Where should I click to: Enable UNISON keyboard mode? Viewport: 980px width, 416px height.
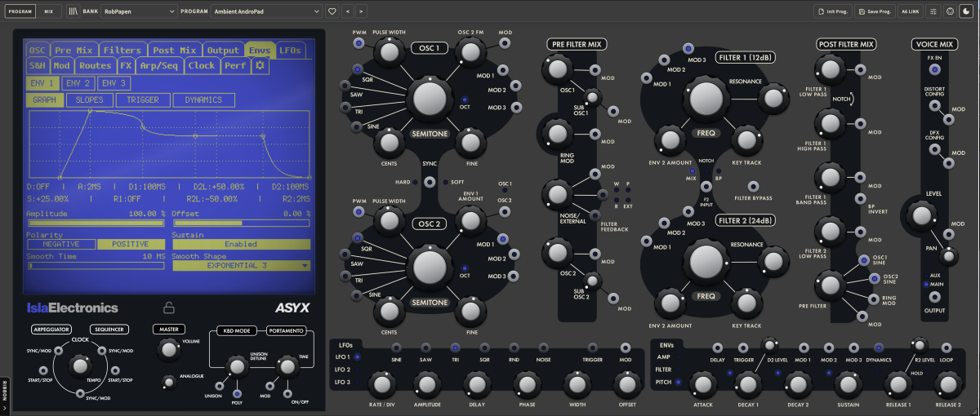(219, 386)
